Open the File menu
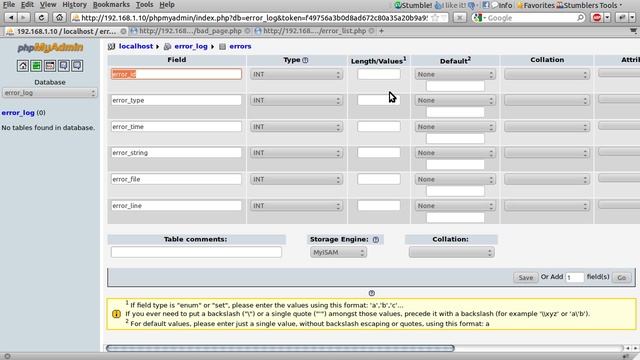 (x=9, y=5)
